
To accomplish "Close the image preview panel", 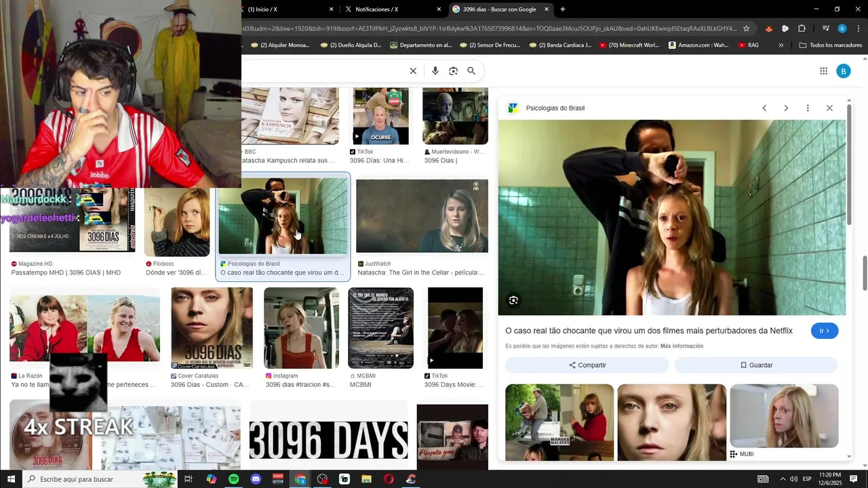I will pos(829,108).
